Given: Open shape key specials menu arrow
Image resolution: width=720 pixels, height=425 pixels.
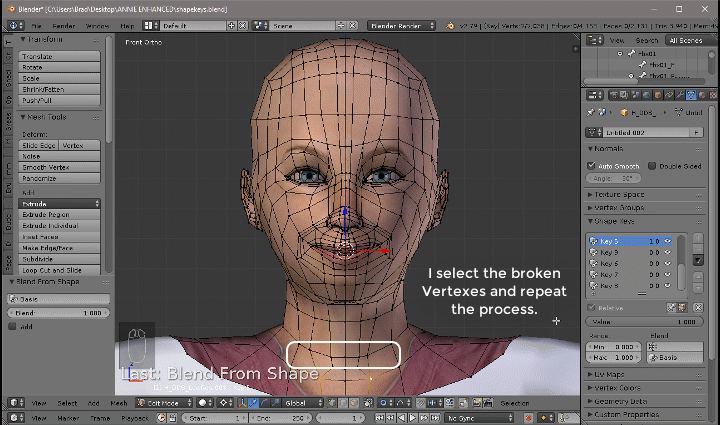Looking at the screenshot, I should [x=698, y=261].
